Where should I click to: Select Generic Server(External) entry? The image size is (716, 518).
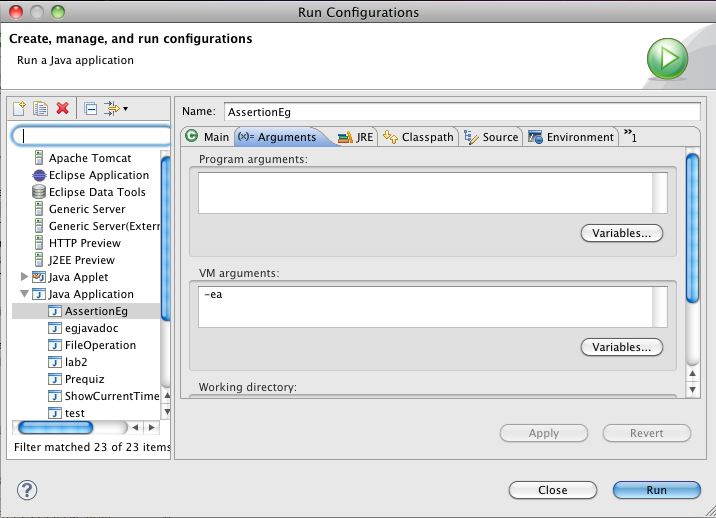pos(104,226)
